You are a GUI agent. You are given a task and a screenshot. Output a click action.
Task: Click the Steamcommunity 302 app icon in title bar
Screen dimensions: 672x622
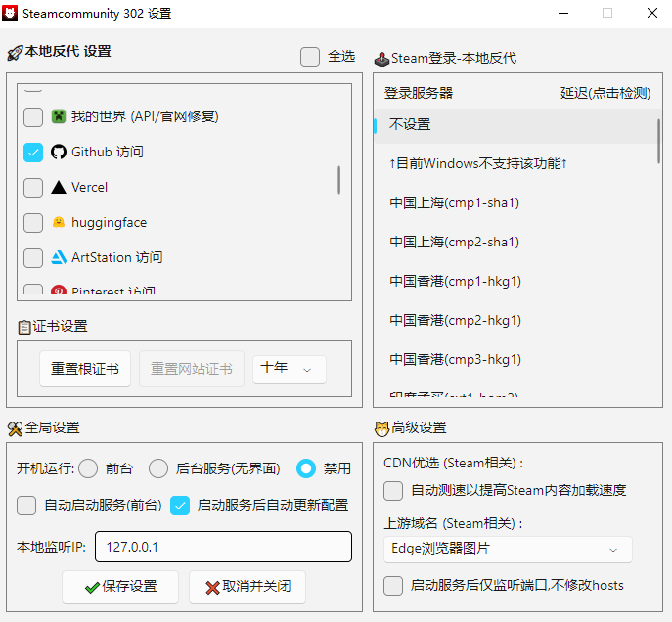10,13
